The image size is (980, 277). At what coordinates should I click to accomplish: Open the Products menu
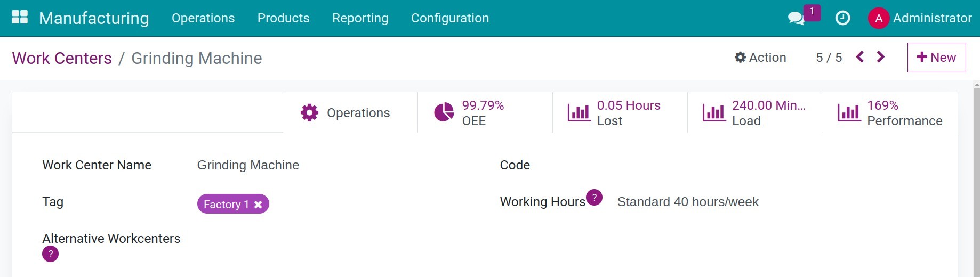[283, 18]
